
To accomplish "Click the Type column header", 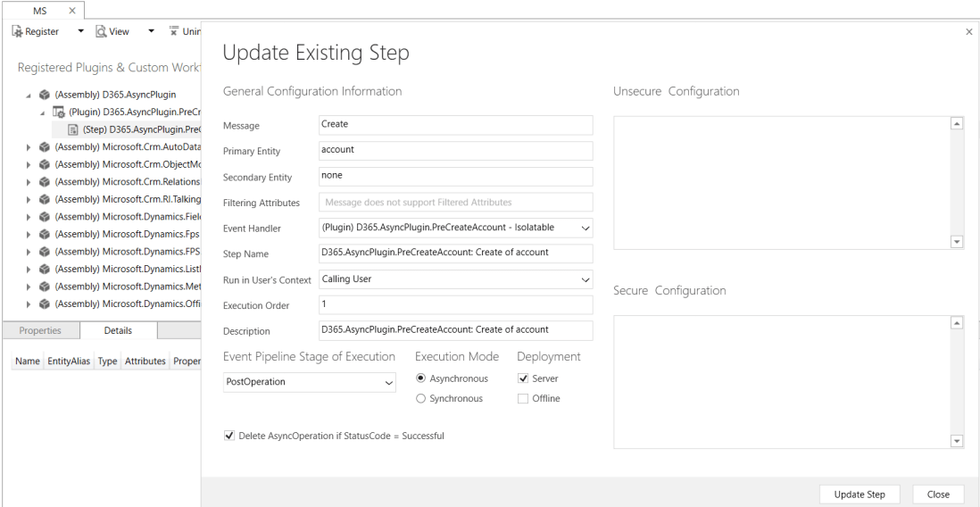I will click(107, 361).
